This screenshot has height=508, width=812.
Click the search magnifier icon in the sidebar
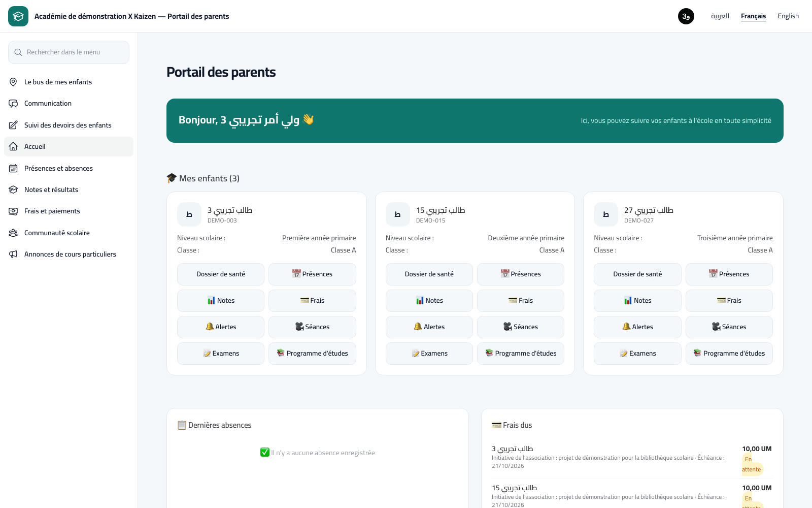pos(18,52)
